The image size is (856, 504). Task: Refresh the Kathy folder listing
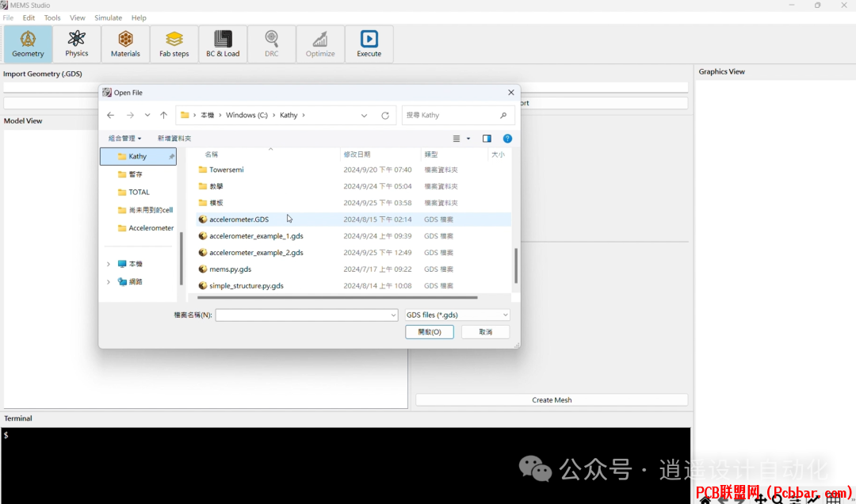point(385,115)
